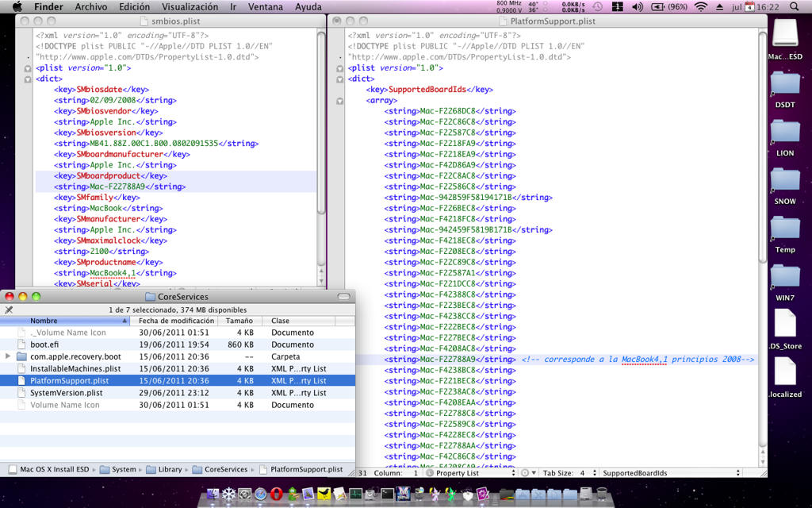
Task: Sort files by Tamaño column
Action: coord(239,321)
